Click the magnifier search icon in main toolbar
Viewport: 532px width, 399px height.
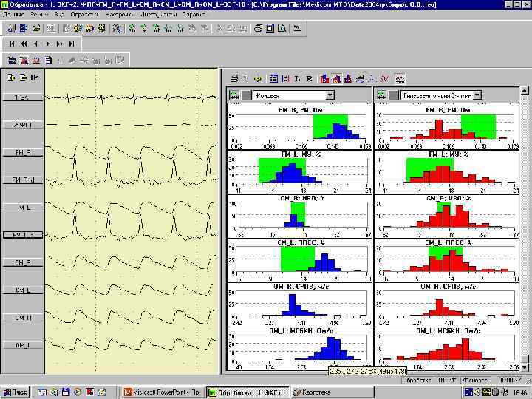(x=117, y=28)
